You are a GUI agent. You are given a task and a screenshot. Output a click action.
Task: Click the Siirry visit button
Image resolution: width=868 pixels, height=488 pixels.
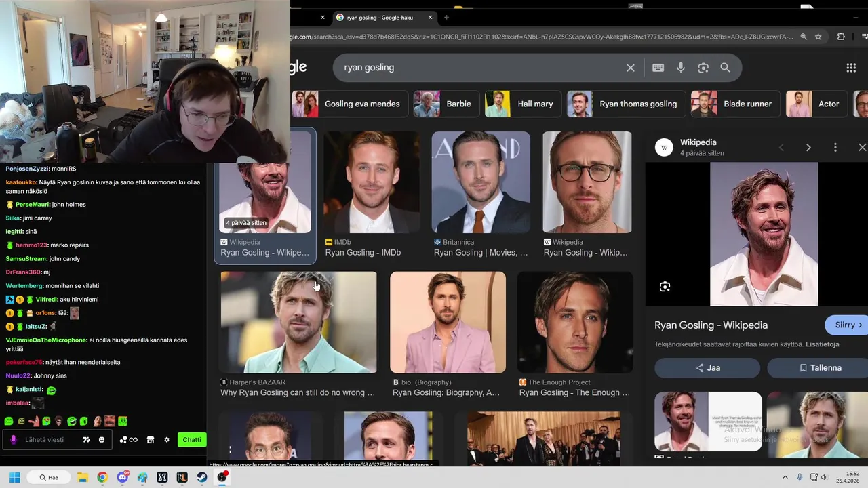[x=848, y=325]
